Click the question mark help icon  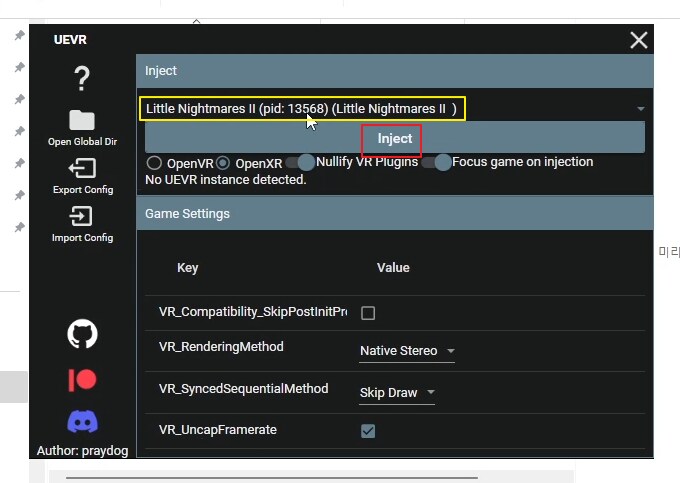click(82, 78)
